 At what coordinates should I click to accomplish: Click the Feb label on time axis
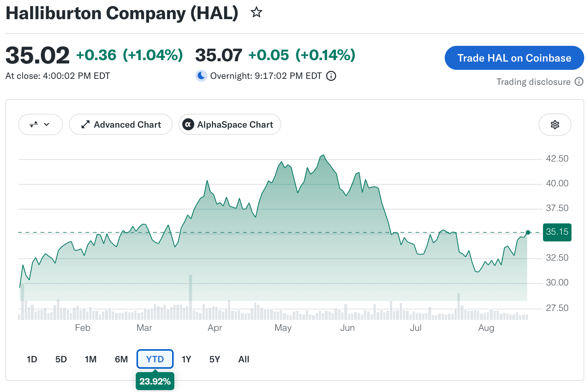(82, 328)
